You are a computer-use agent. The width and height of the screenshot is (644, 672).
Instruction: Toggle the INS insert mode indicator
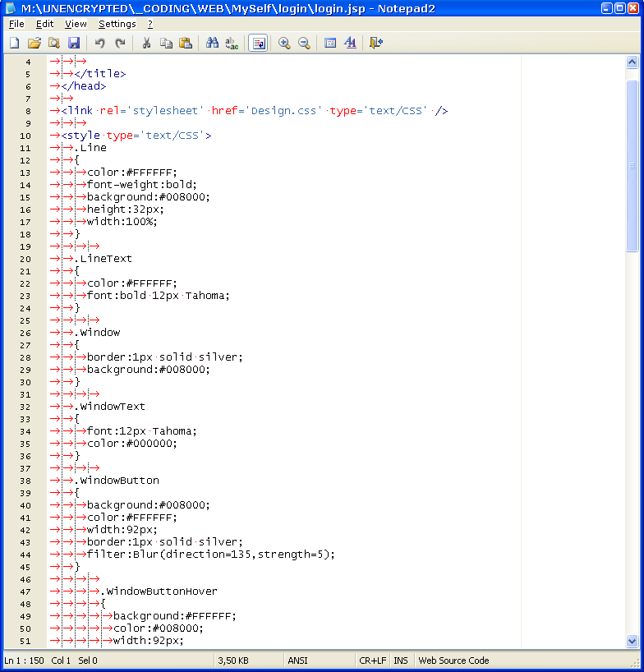coord(401,660)
